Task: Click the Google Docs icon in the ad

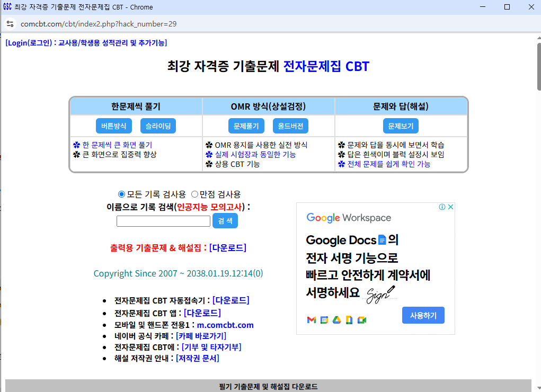Action: click(x=349, y=320)
